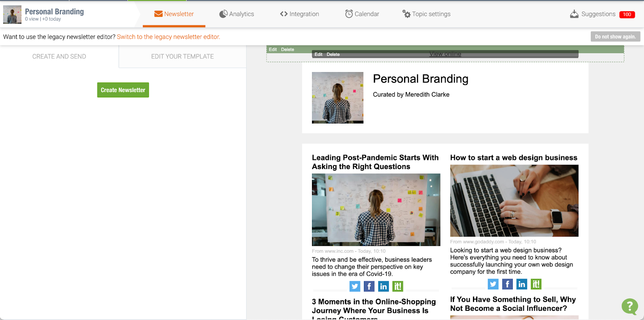Open the Analytics tab
644x320 pixels.
tap(237, 14)
